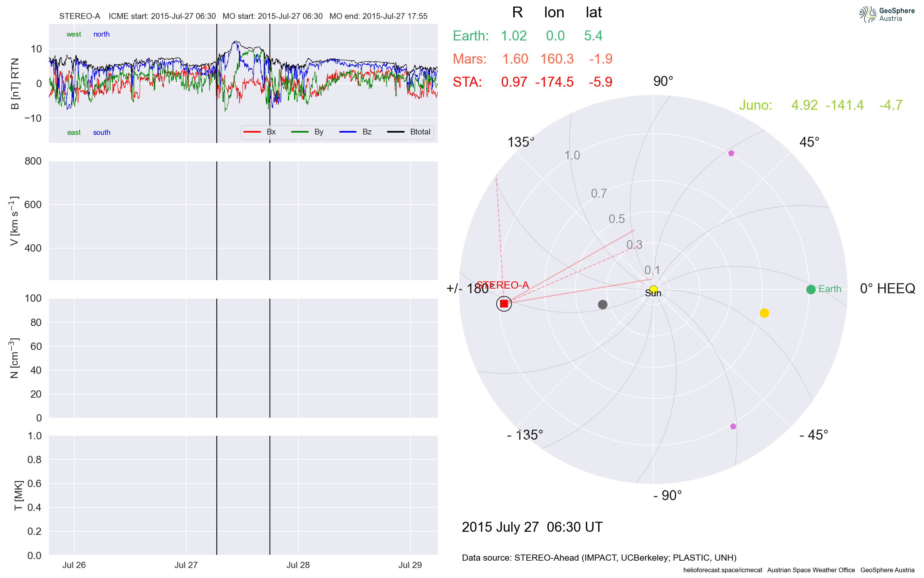
Task: Click the red STEREO-A square marker
Action: pos(504,304)
